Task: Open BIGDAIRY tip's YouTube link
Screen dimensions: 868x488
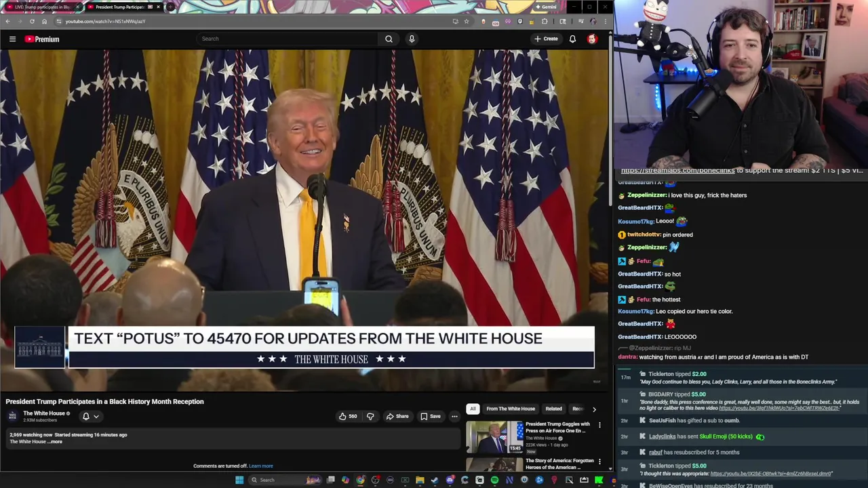Action: coord(780,408)
